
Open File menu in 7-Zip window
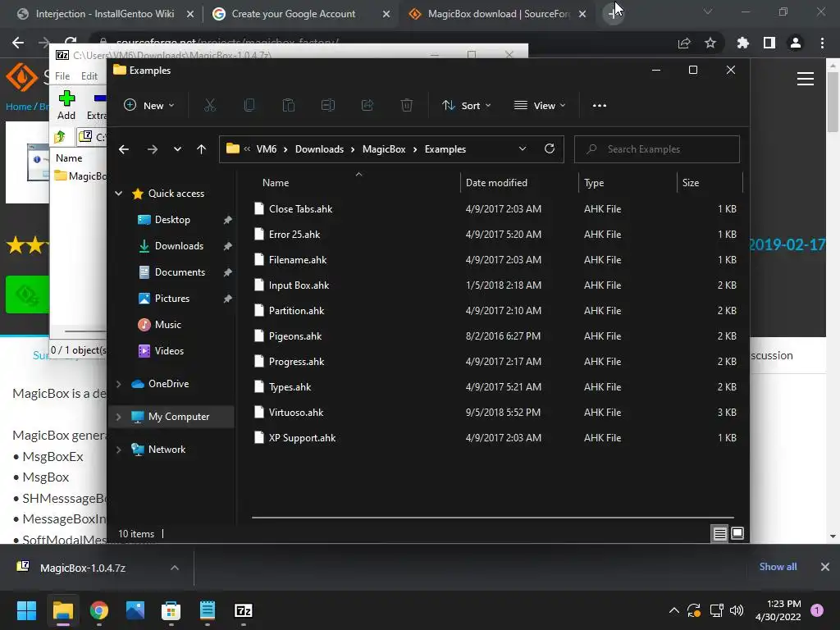pos(62,76)
